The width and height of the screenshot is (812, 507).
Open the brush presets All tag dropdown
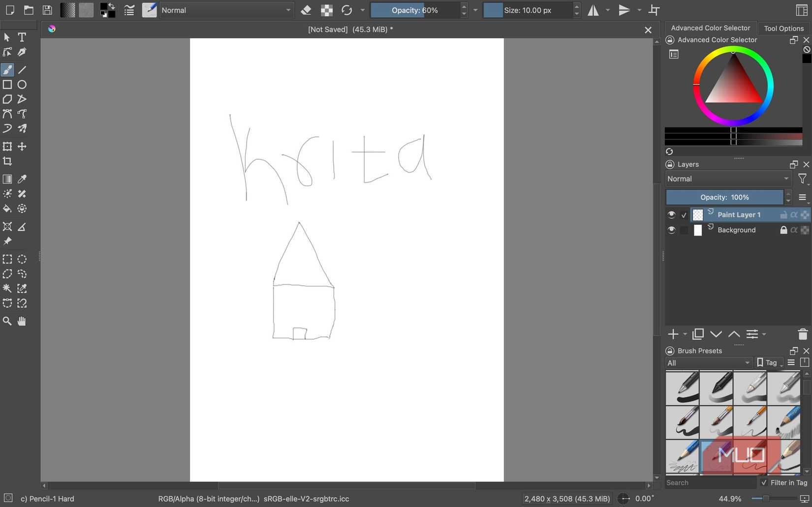708,363
